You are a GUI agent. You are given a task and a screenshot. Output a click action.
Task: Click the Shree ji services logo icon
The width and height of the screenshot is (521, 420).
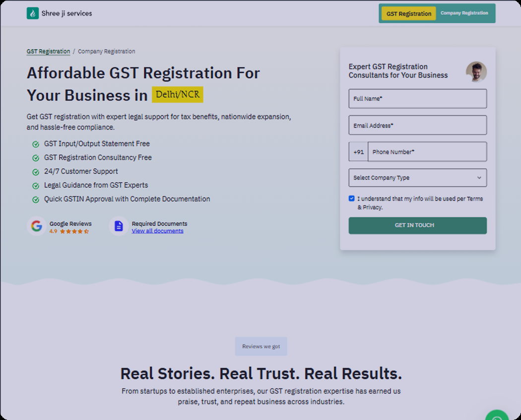coord(33,13)
